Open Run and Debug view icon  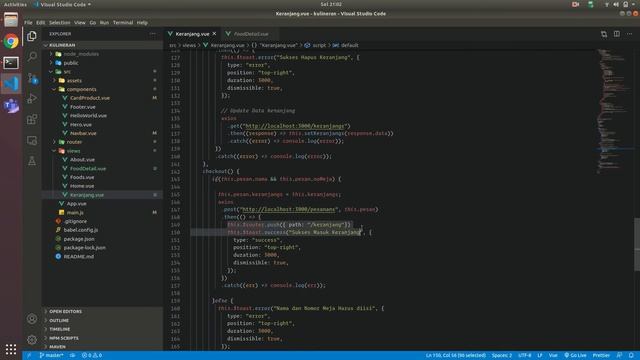[x=32, y=99]
